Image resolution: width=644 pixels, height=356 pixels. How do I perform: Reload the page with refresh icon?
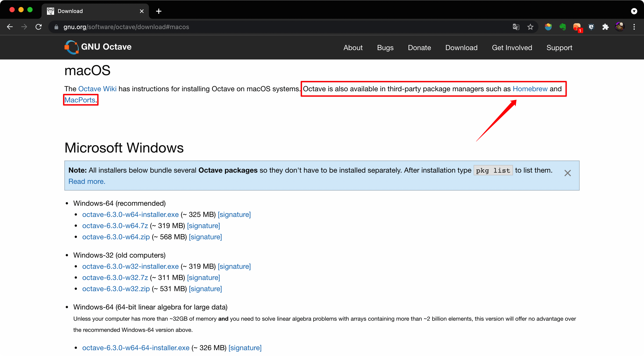coord(38,27)
